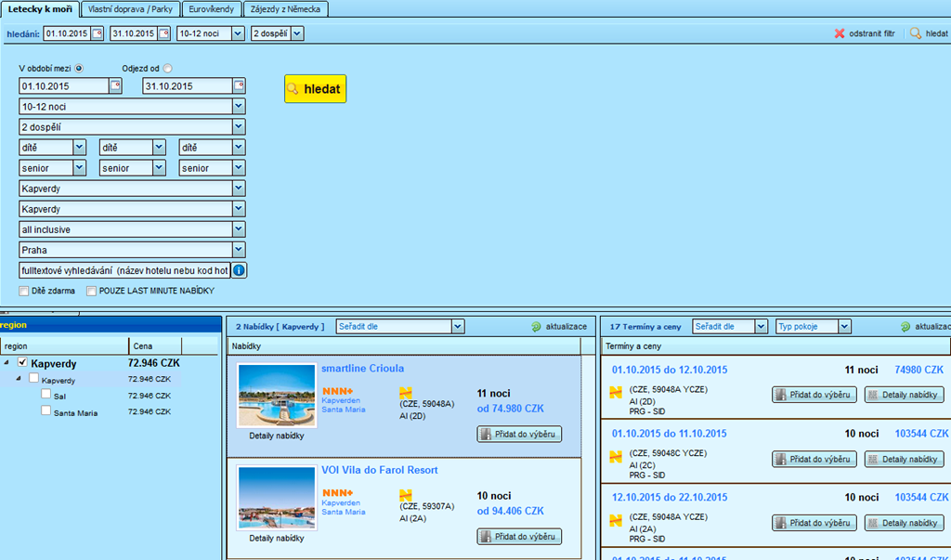
Task: Click NNN+ rating of VOI Vila do Farol Resort
Action: [x=337, y=493]
